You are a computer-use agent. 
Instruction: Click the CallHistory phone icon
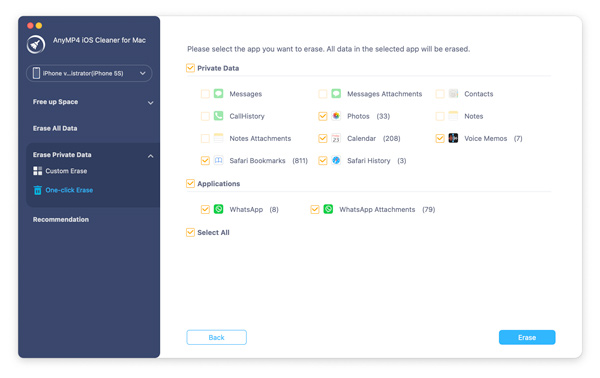point(218,116)
